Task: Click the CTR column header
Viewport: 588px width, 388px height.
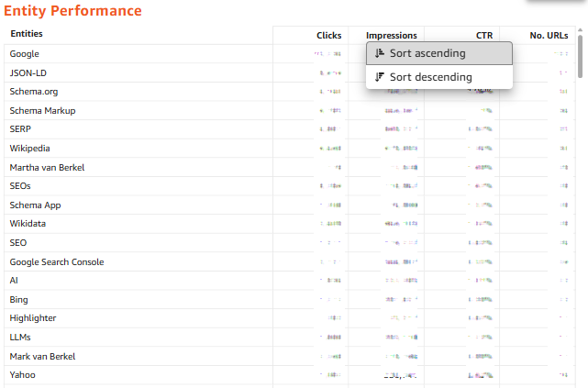Action: 484,35
